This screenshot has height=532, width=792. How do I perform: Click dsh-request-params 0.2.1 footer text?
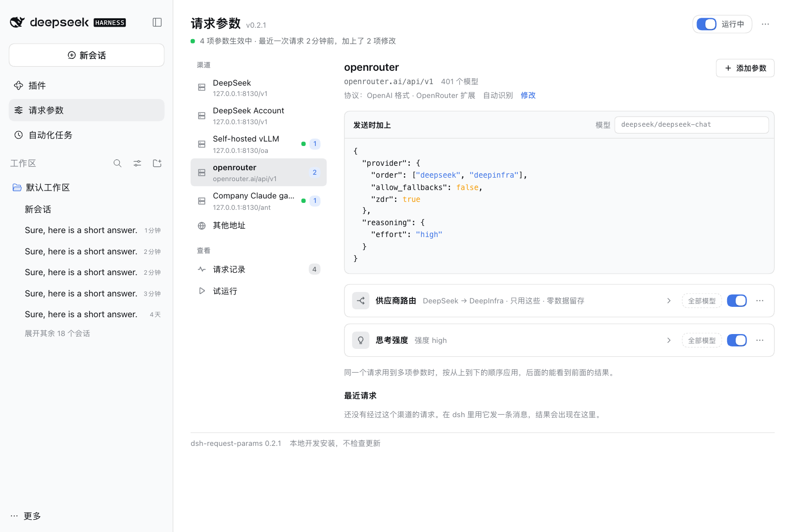pos(236,443)
